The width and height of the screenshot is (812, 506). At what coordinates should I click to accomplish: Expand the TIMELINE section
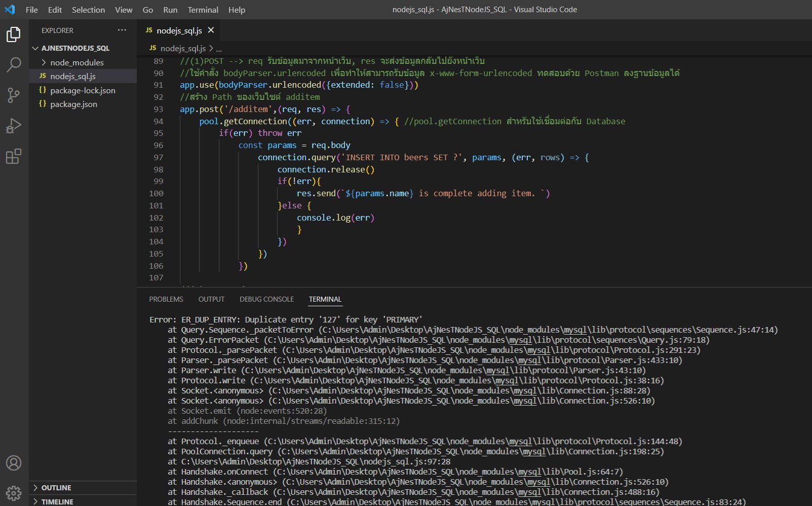pos(57,501)
